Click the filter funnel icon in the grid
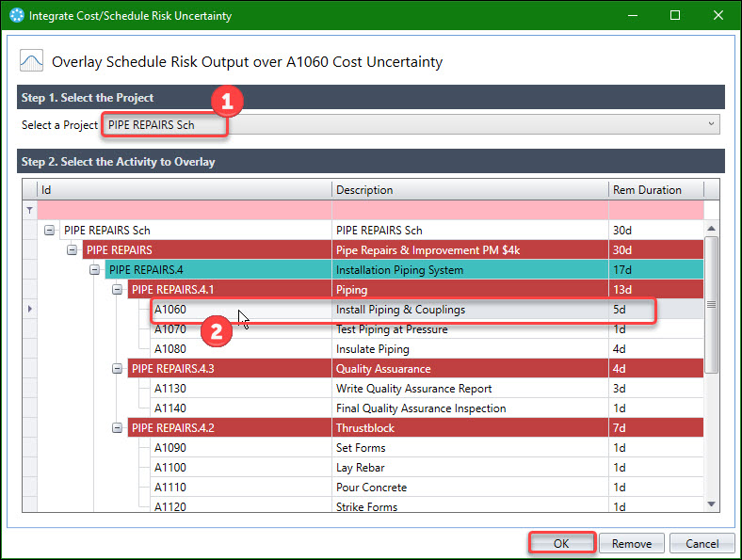The width and height of the screenshot is (742, 560). tap(29, 210)
